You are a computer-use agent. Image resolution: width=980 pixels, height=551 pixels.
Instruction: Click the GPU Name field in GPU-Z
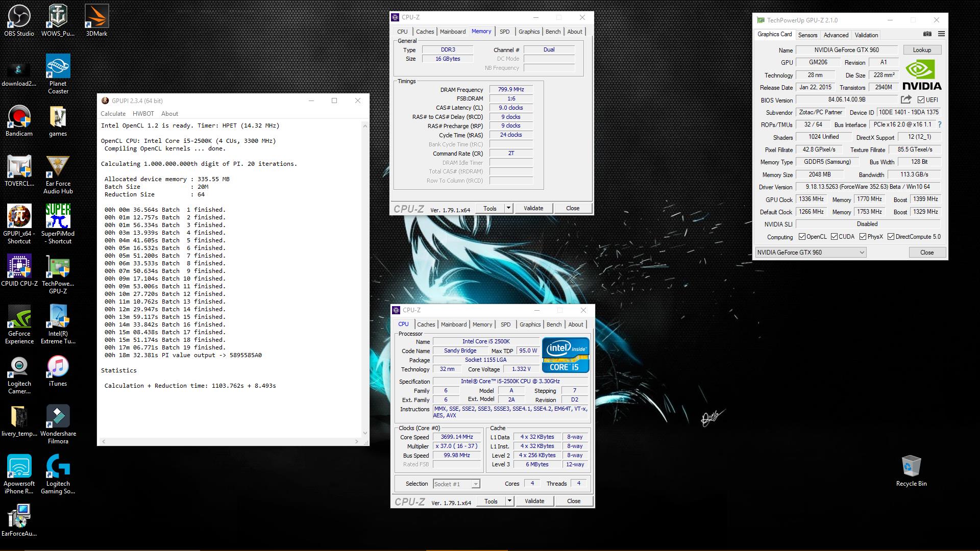[846, 50]
